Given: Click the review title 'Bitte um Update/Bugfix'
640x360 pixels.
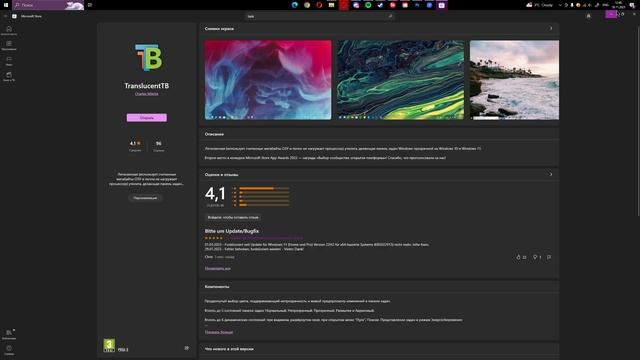Looking at the screenshot, I should click(231, 231).
